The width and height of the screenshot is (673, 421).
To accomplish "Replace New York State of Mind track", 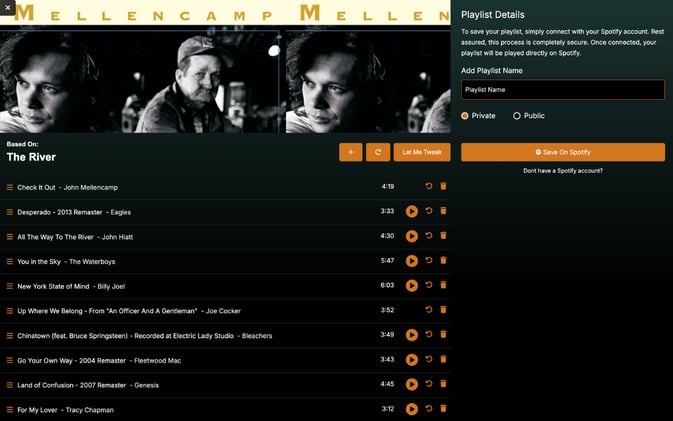I will (428, 285).
